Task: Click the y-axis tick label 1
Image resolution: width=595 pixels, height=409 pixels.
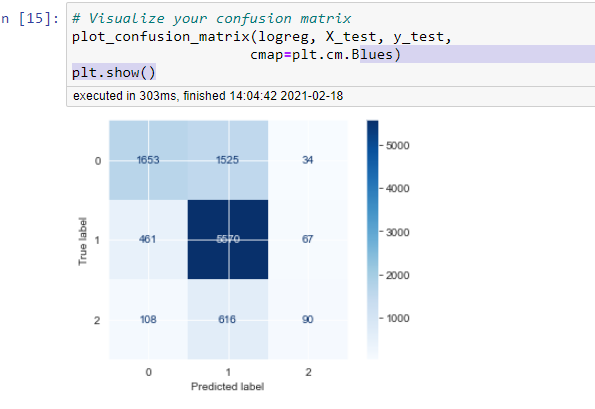Action: pos(98,240)
